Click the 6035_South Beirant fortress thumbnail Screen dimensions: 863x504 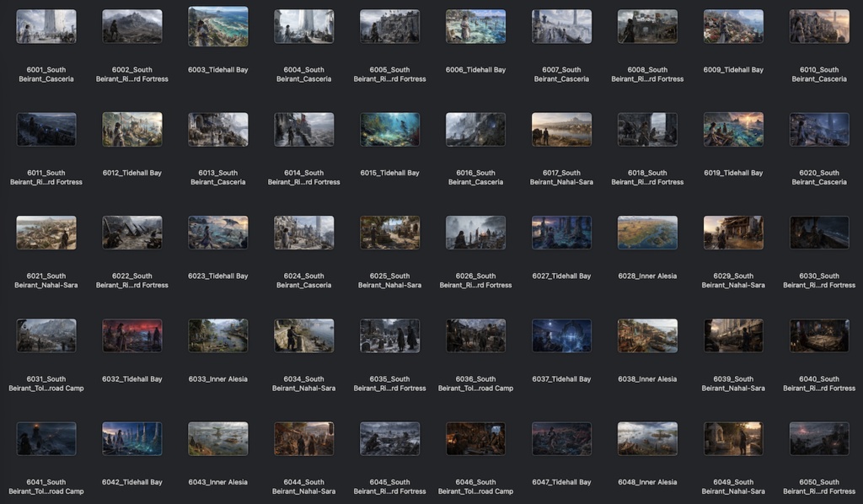pos(389,335)
